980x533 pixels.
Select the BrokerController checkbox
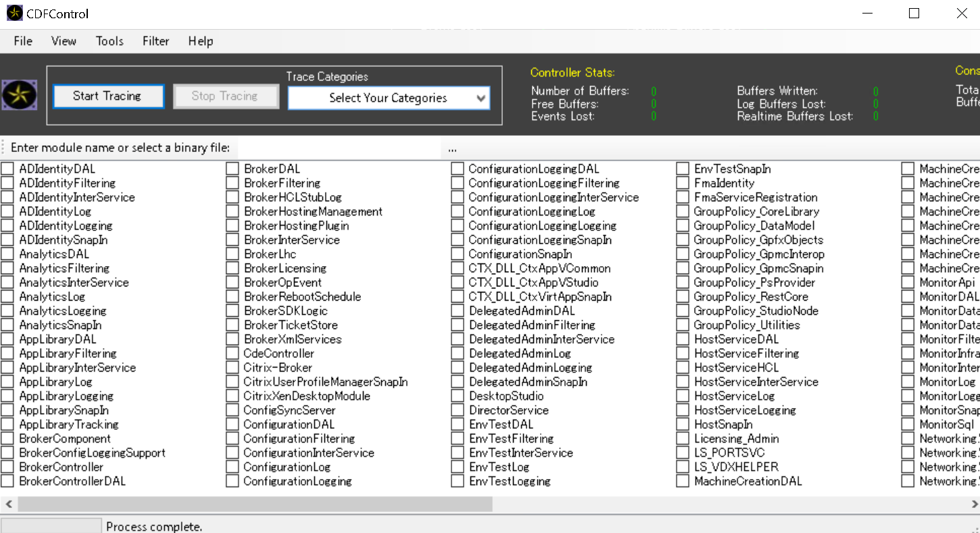coord(7,467)
